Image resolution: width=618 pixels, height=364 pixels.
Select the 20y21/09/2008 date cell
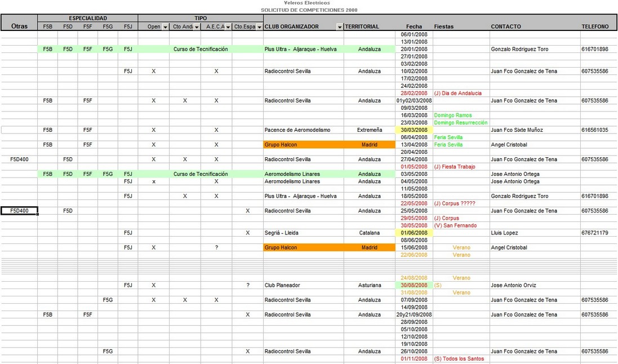point(414,314)
